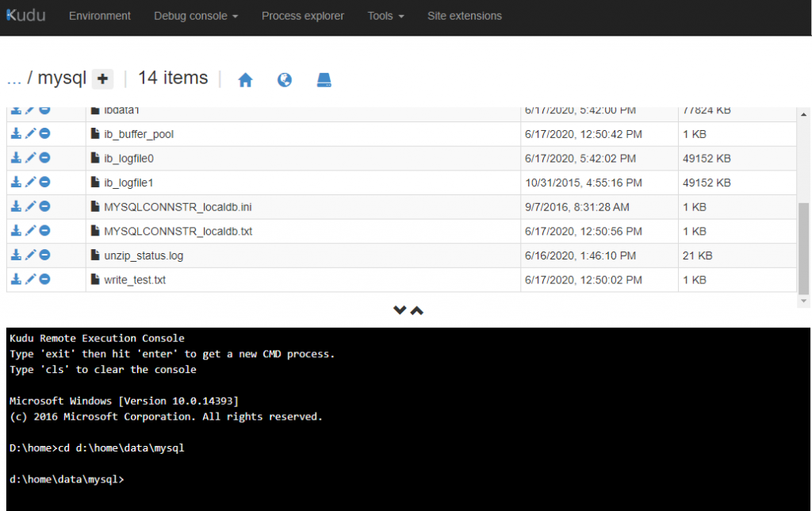Select MYSQLCONNSTR_localdb.ini name

pyautogui.click(x=178, y=207)
